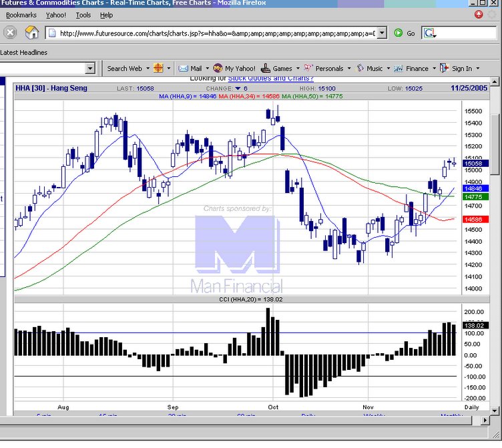Expand the Personals dropdown arrow
This screenshot has width=502, height=448.
pos(349,68)
